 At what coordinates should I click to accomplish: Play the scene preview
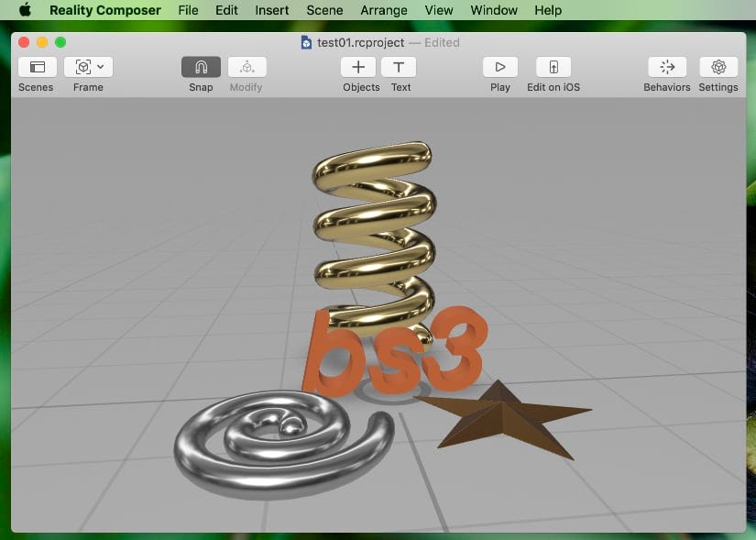point(500,67)
